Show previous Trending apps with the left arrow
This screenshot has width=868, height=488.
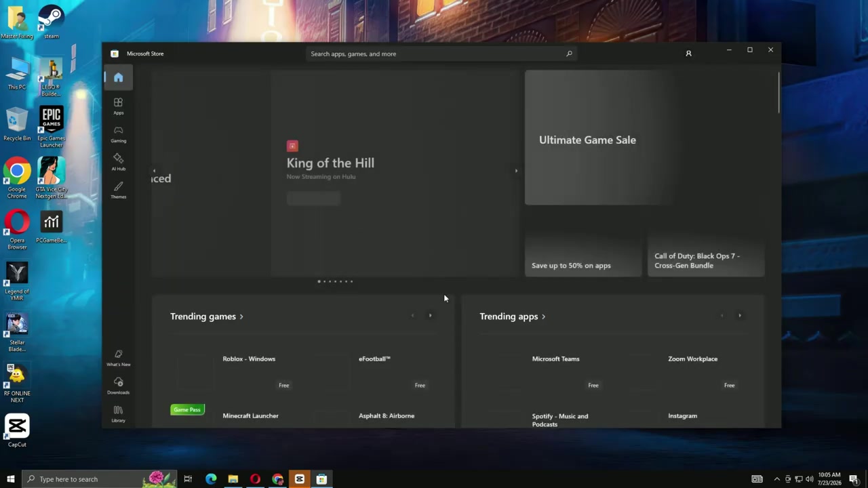(722, 315)
